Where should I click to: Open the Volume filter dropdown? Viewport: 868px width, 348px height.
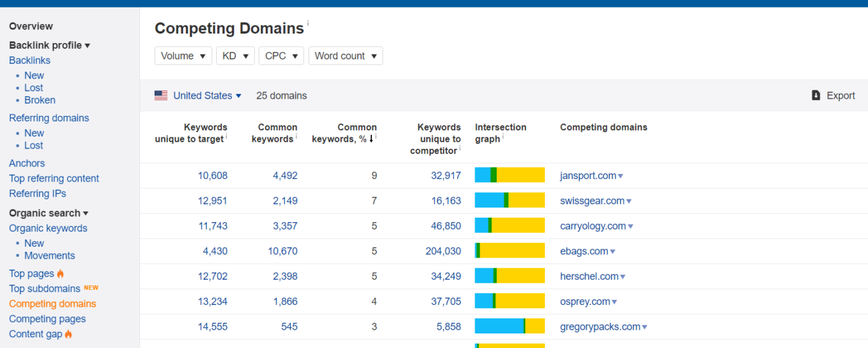(183, 56)
